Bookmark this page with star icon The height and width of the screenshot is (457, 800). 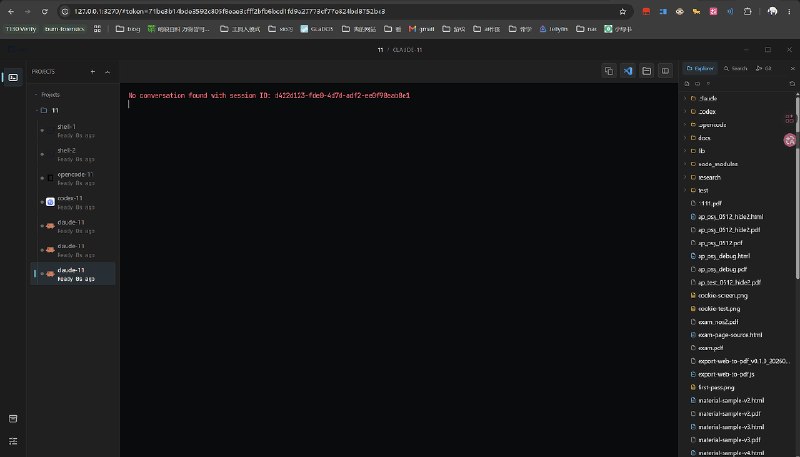(622, 11)
